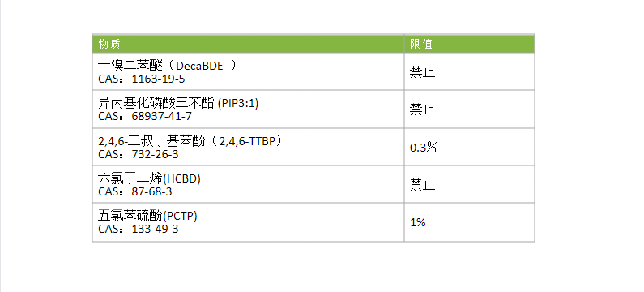Click the abbreviation (PCTP) in last row
Viewport: 644px width, 292px height.
pyautogui.click(x=180, y=216)
